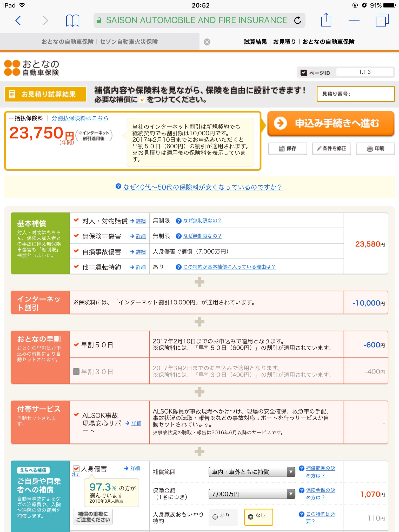The height and width of the screenshot is (532, 399).
Task: Open the 補償範囲 dropdown 車内・車外ともに補償
Action: [252, 472]
